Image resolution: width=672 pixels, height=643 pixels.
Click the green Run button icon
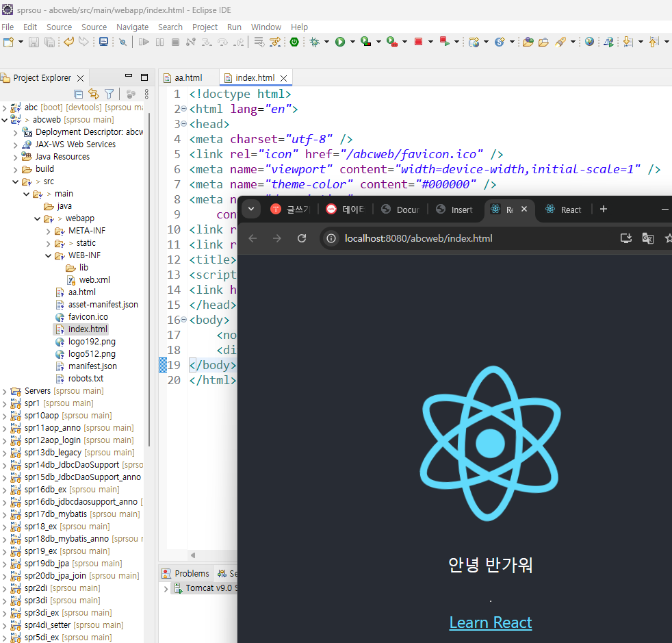340,42
